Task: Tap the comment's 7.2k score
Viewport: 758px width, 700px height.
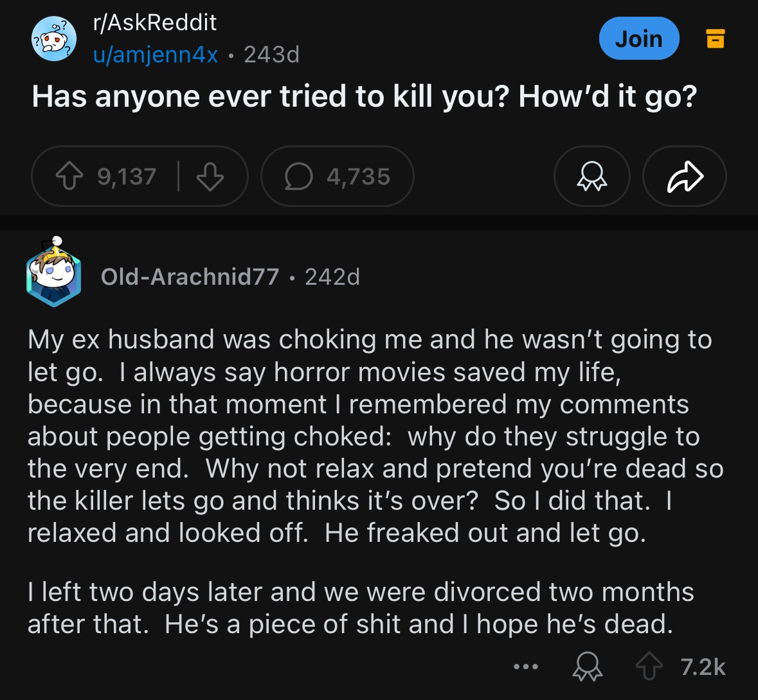Action: point(703,667)
